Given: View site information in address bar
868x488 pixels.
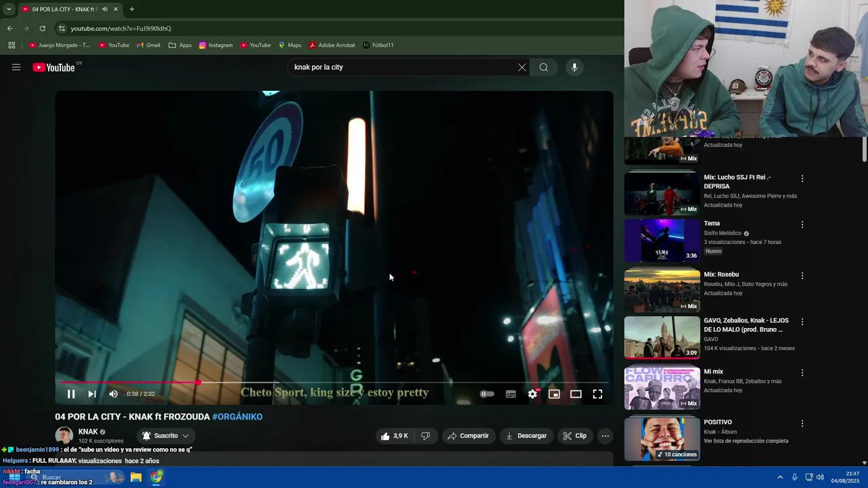Looking at the screenshot, I should (62, 28).
